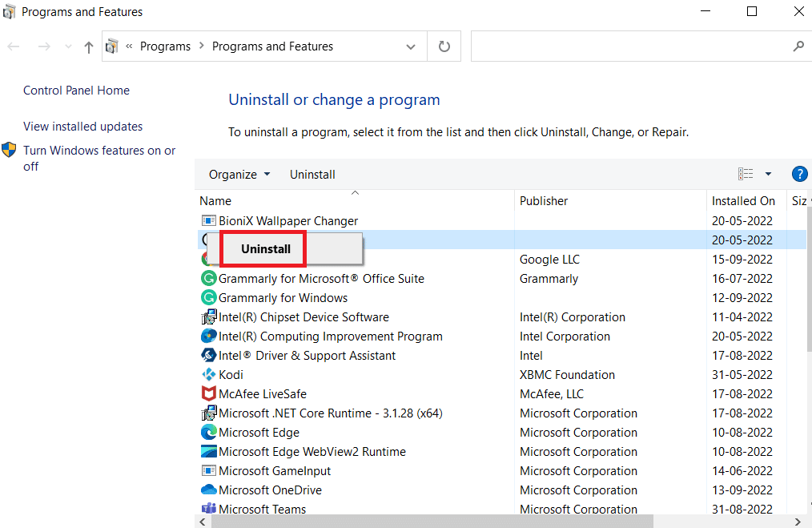Screen dimensions: 812x528
Task: Click the Google LLC publisher cell
Action: point(549,260)
